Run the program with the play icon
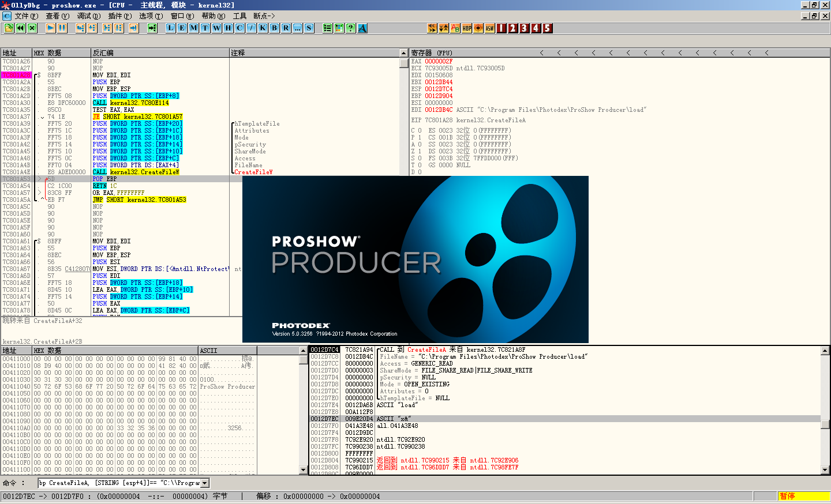831x504 pixels. pyautogui.click(x=51, y=28)
